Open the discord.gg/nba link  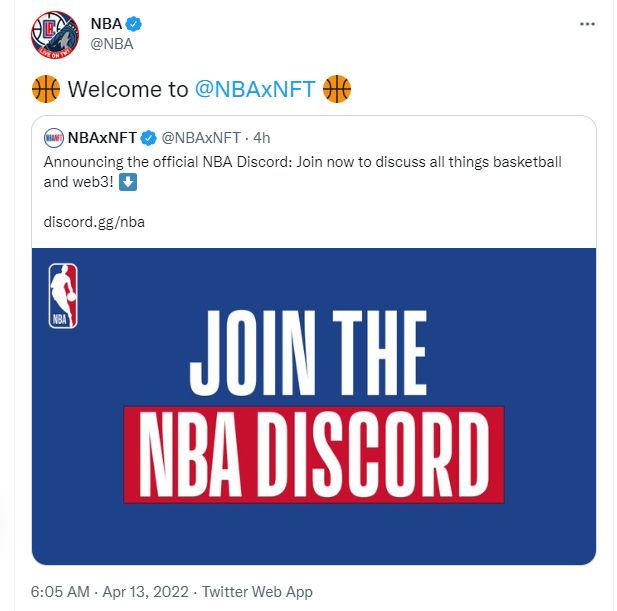point(94,221)
